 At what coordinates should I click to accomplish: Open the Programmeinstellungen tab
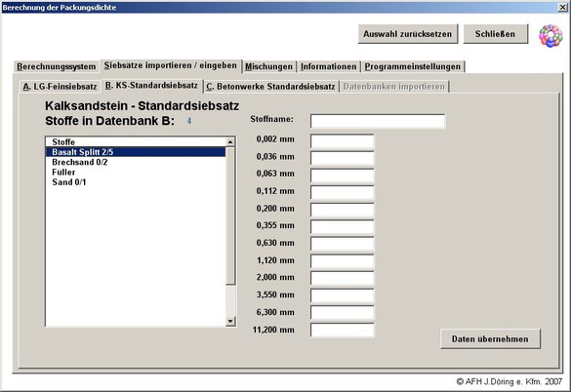click(x=413, y=66)
